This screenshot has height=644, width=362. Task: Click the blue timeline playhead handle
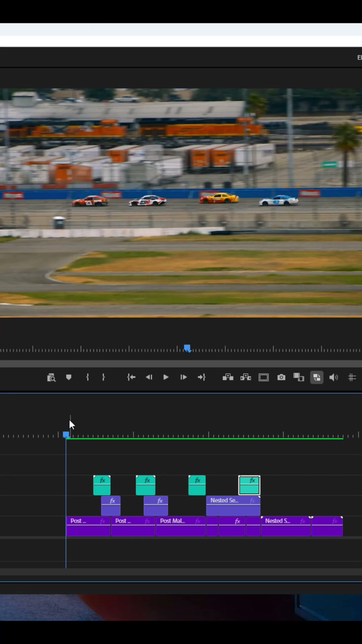[66, 435]
